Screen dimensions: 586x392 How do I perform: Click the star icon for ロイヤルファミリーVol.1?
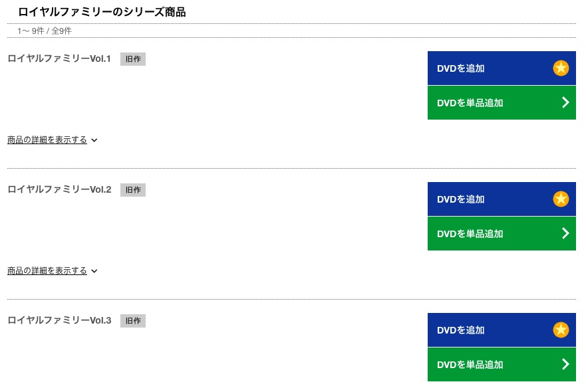pyautogui.click(x=561, y=68)
